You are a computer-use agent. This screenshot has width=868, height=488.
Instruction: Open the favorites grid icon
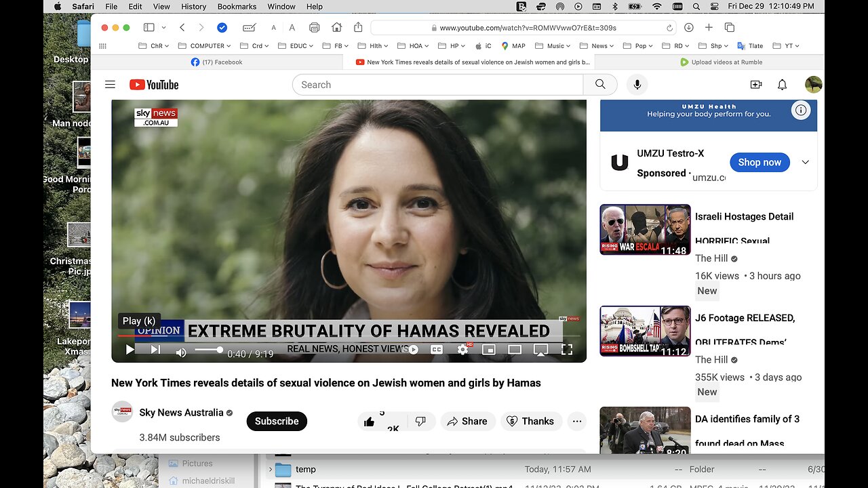click(x=103, y=46)
